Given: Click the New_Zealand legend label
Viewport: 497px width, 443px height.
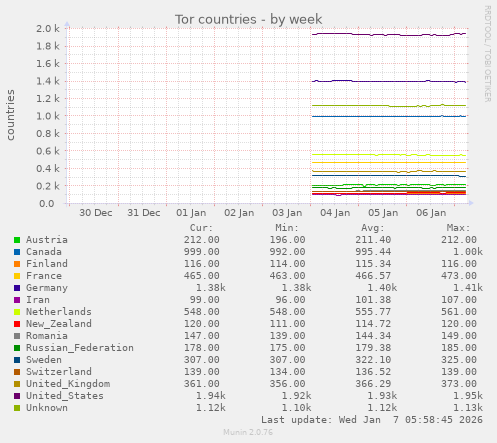Looking at the screenshot, I should pyautogui.click(x=59, y=324).
